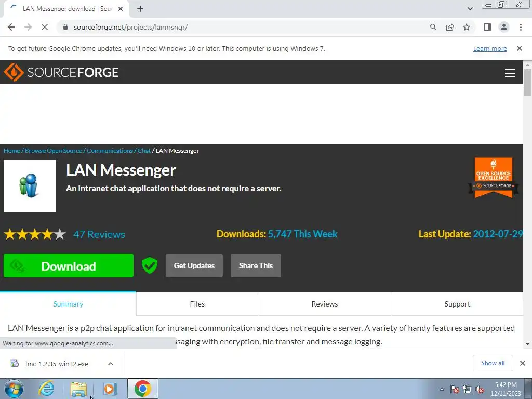This screenshot has width=532, height=399.
Task: Click the 5,747 This Week downloads figure
Action: click(x=303, y=234)
